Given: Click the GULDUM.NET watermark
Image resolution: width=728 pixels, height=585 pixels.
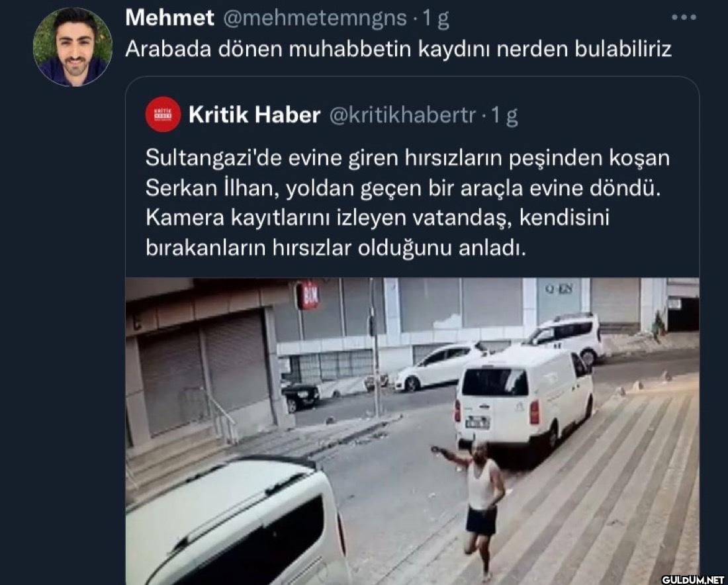Looking at the screenshot, I should [693, 580].
